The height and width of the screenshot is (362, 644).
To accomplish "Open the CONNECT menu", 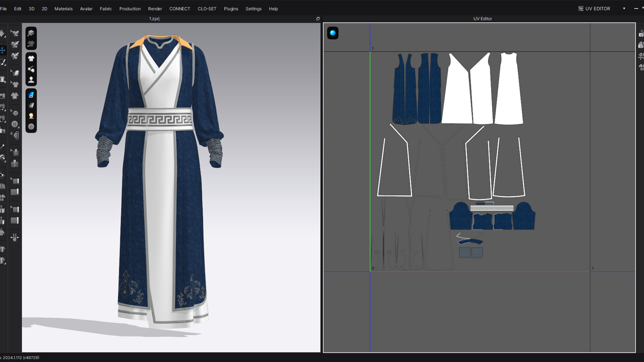I will [179, 9].
